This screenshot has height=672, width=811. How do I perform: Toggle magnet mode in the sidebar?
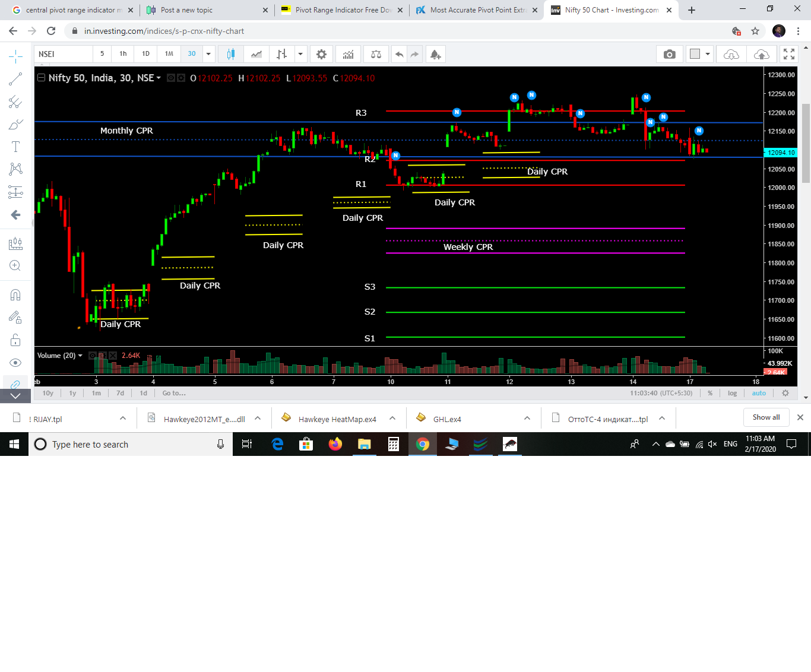tap(15, 295)
